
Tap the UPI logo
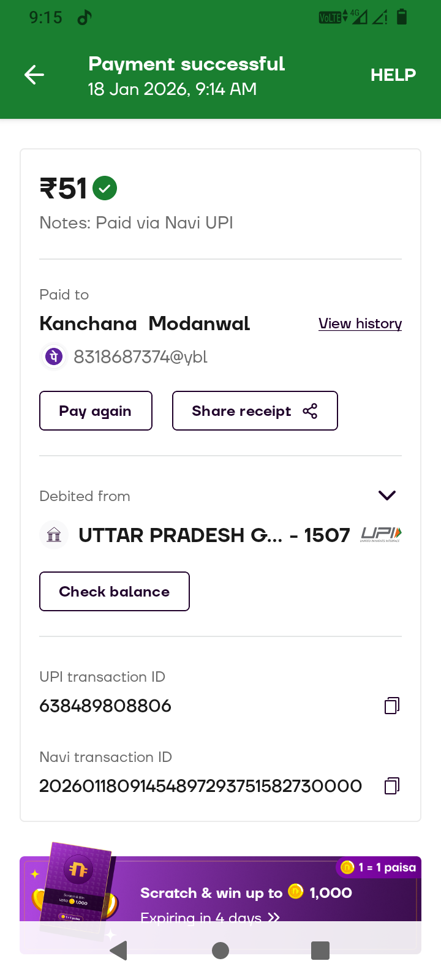pyautogui.click(x=380, y=535)
